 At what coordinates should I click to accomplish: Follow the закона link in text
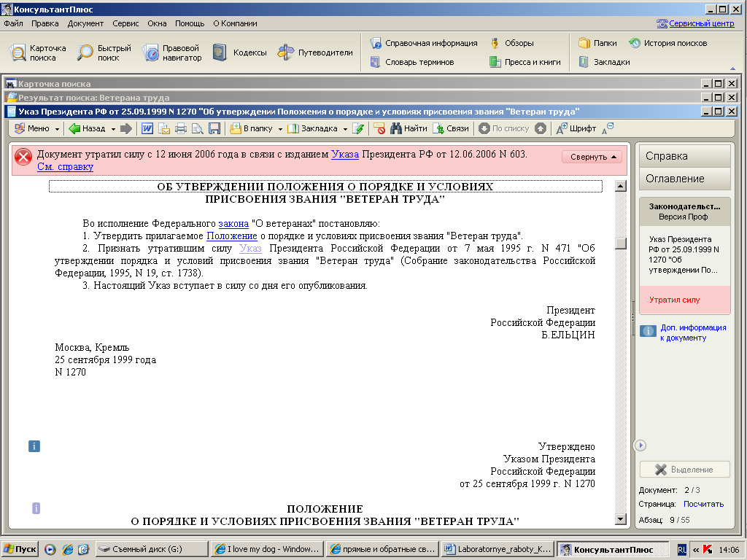(233, 223)
